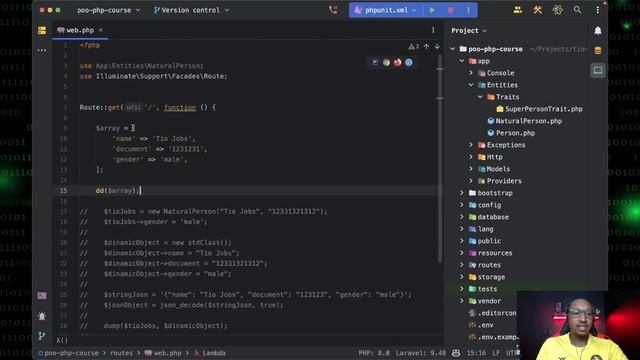Change LF line separator in status bar
The width and height of the screenshot is (640, 360).
(496, 353)
